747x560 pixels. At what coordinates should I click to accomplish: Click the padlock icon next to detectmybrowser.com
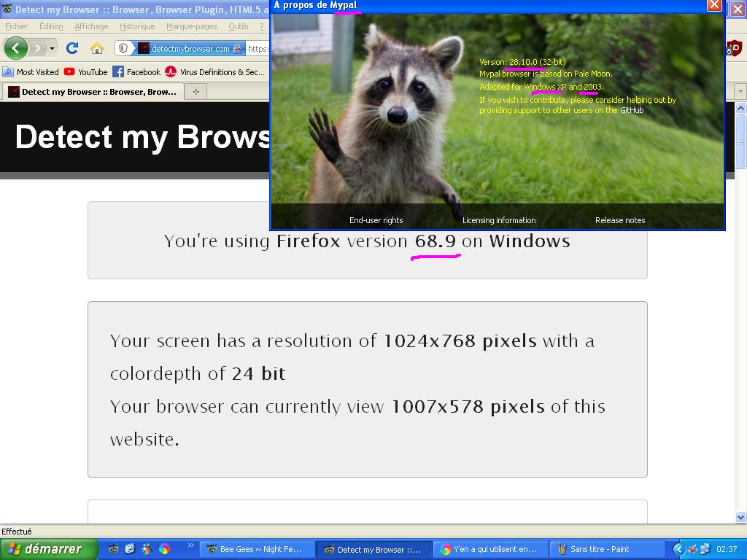click(237, 48)
